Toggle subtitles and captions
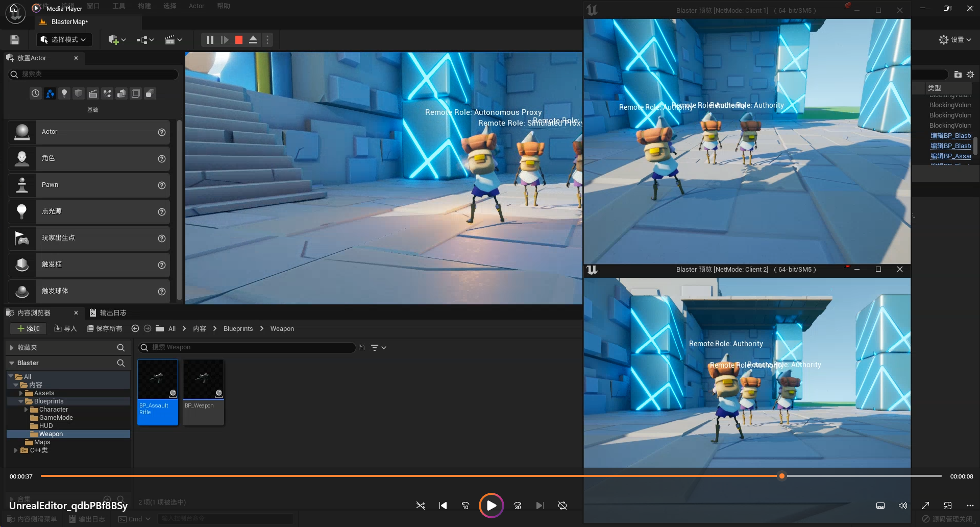The height and width of the screenshot is (527, 980). (x=880, y=506)
